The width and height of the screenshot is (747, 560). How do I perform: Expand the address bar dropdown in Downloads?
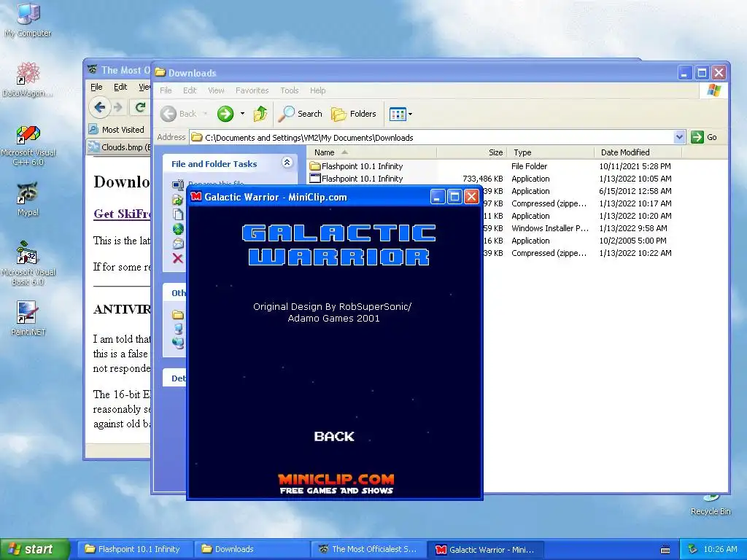[x=679, y=137]
